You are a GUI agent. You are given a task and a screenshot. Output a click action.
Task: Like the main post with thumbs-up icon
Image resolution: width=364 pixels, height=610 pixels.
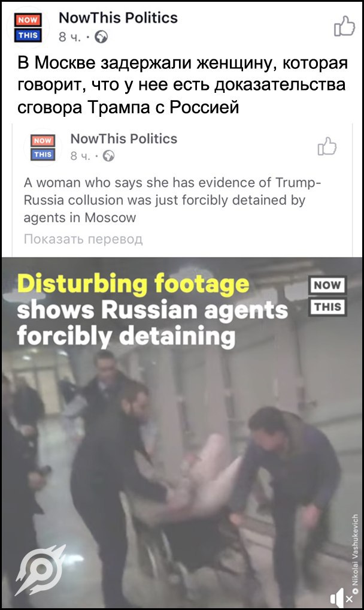pos(345,26)
